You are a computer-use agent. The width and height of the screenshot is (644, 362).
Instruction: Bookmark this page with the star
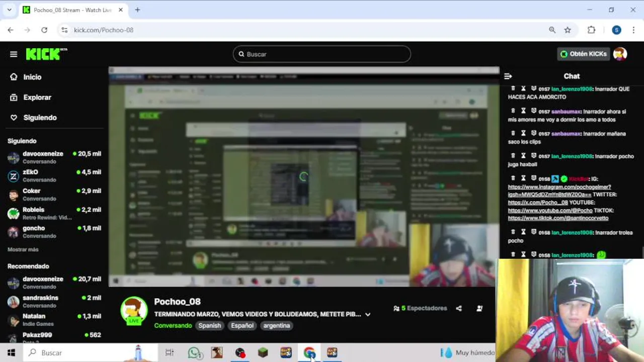[x=568, y=30]
